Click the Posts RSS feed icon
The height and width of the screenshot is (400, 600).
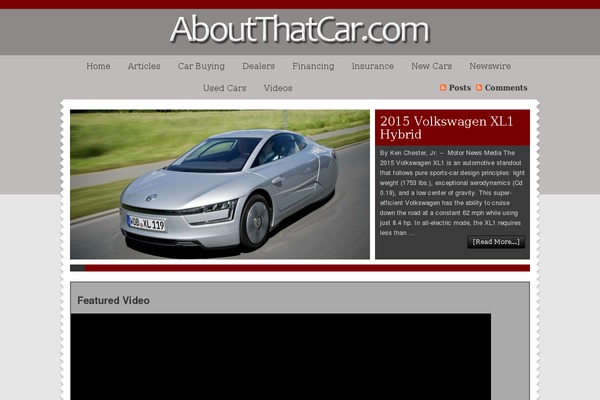click(x=443, y=88)
